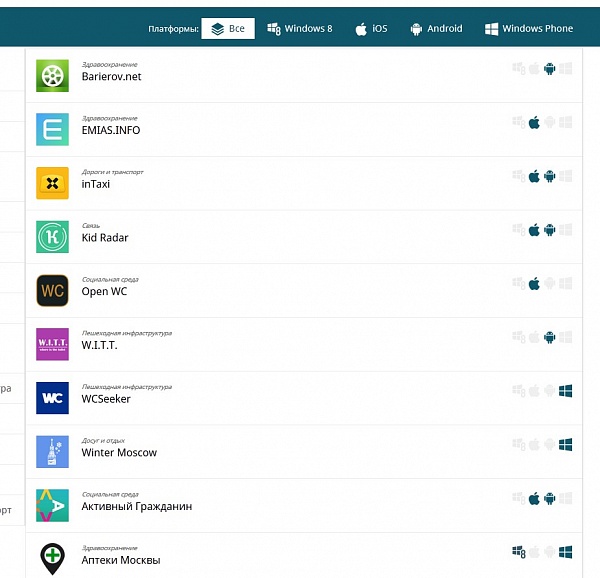
Task: Click Android icon in Barierov.net row
Action: click(x=549, y=69)
